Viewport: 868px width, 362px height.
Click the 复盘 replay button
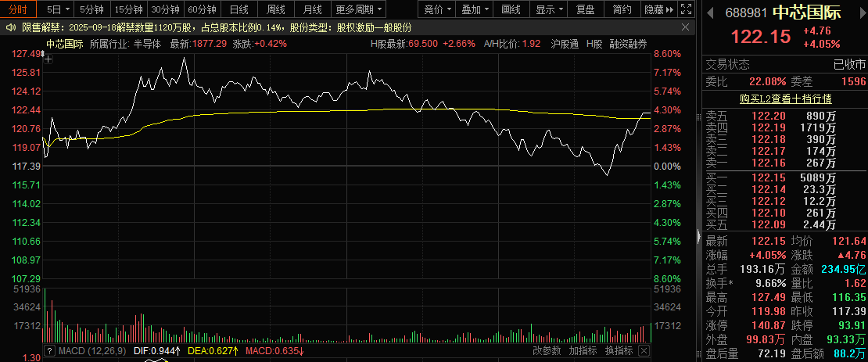[585, 9]
